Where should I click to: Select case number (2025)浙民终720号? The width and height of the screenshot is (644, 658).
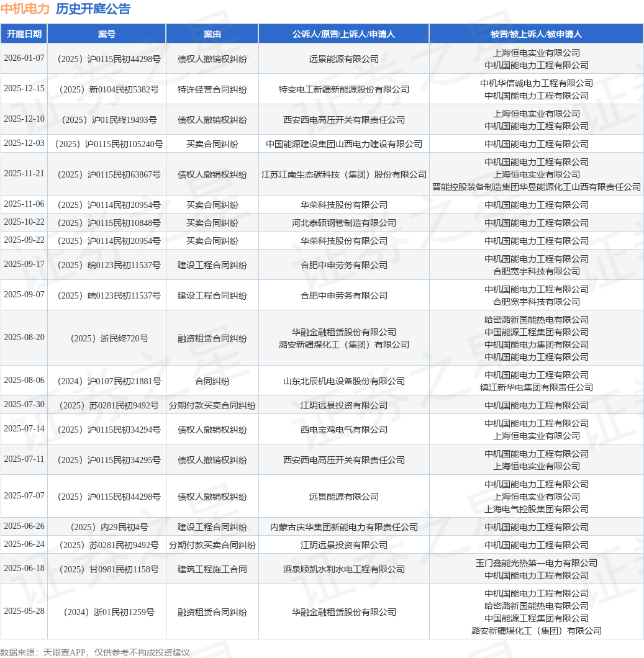tap(109, 339)
